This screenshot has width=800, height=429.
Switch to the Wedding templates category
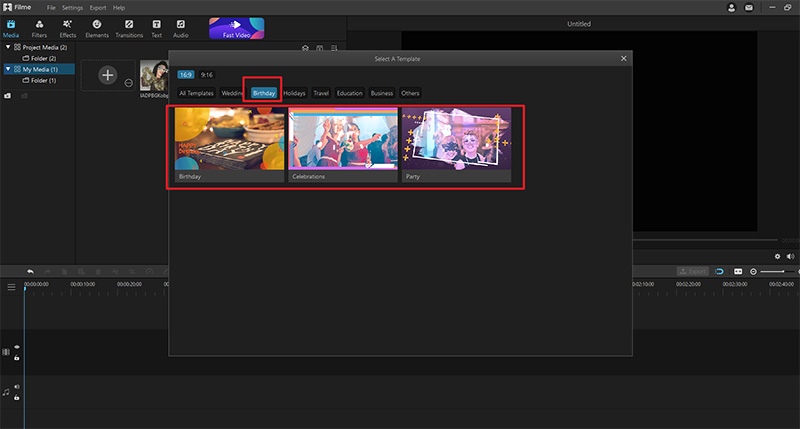pos(232,93)
